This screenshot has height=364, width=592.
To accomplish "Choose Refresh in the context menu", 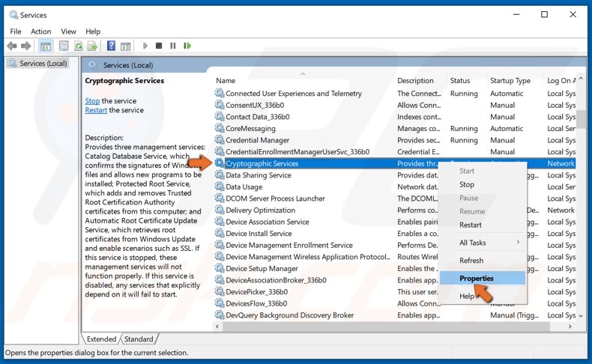I will click(483, 261).
